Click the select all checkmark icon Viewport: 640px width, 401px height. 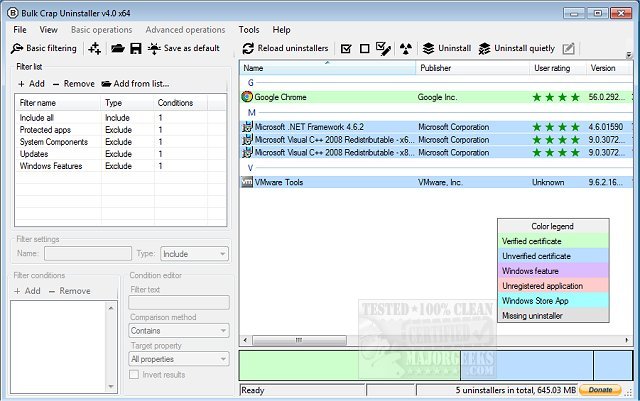click(346, 49)
